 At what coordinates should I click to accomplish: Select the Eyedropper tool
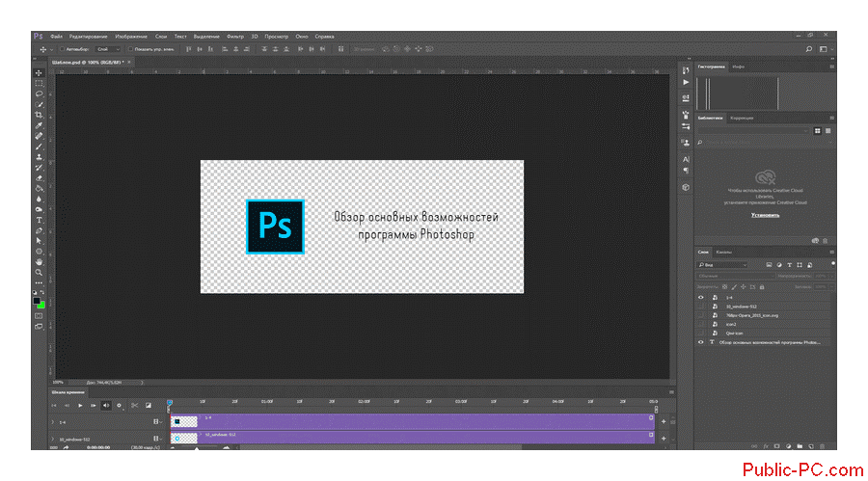tap(39, 125)
